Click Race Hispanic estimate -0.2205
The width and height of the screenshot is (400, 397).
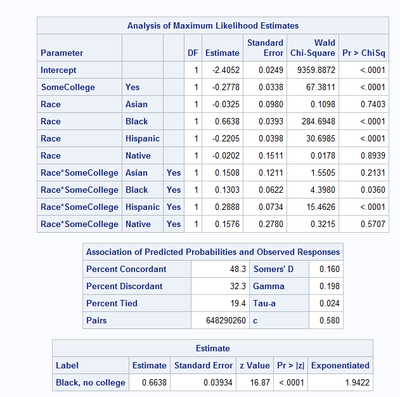click(226, 139)
